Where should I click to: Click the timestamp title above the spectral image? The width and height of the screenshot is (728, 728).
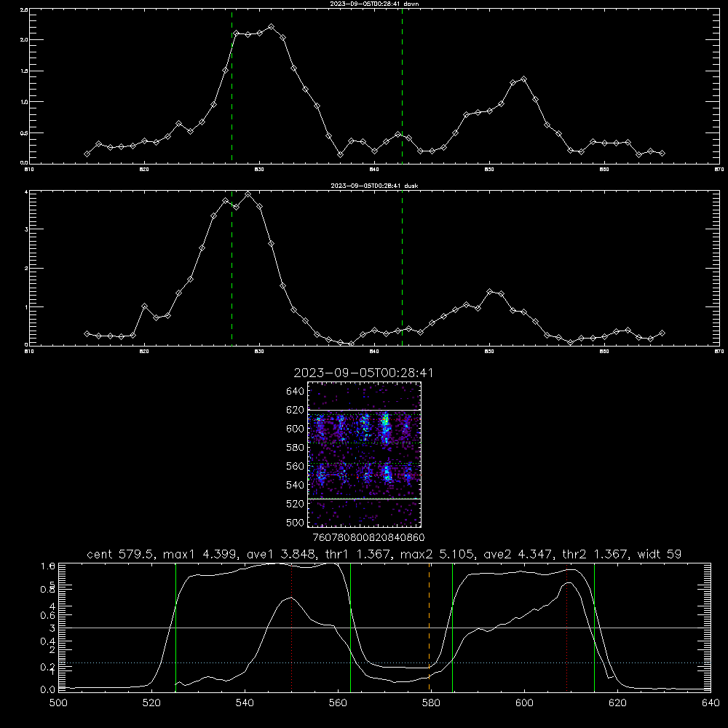[x=363, y=373]
